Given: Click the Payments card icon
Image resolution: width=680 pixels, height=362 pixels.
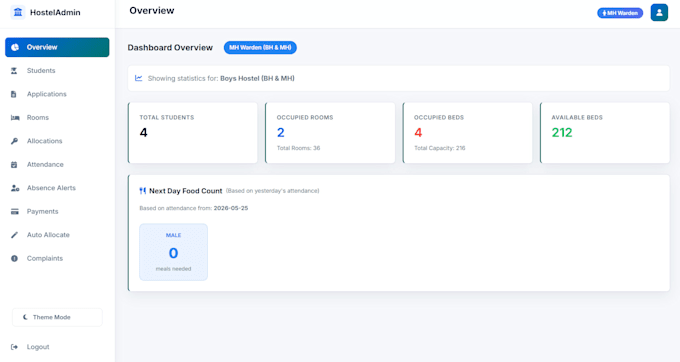Looking at the screenshot, I should [x=15, y=212].
